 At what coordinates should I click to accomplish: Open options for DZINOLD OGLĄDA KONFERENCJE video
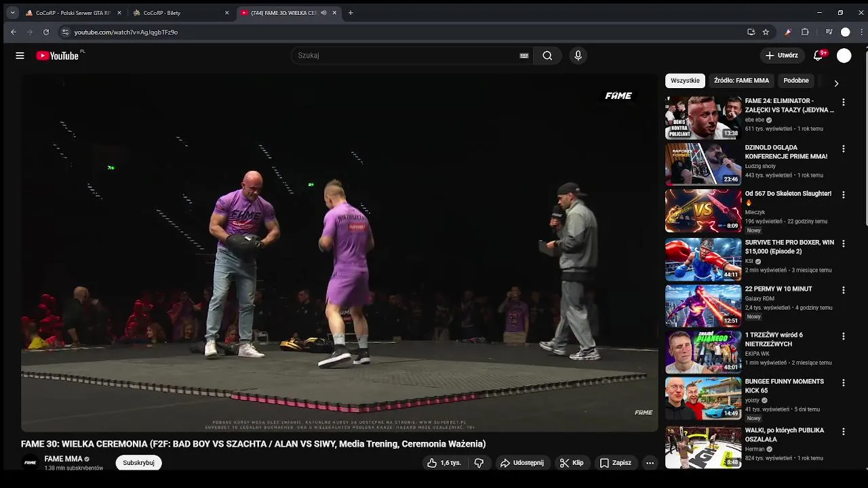click(844, 148)
